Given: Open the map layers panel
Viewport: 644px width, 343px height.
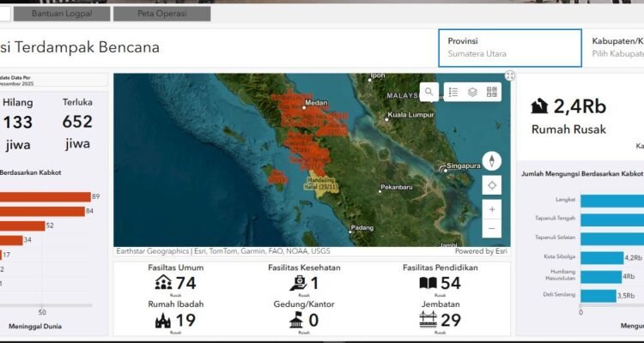Looking at the screenshot, I should (x=472, y=92).
